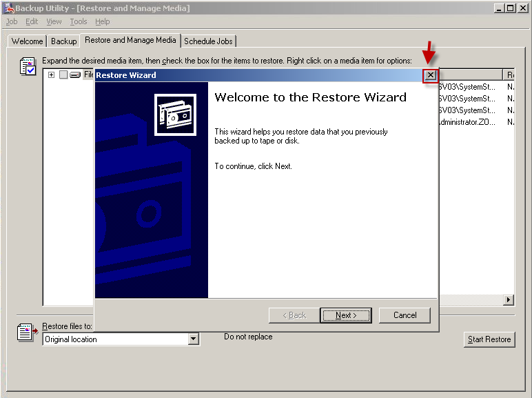Open the View menu
532x398 pixels.
(54, 21)
